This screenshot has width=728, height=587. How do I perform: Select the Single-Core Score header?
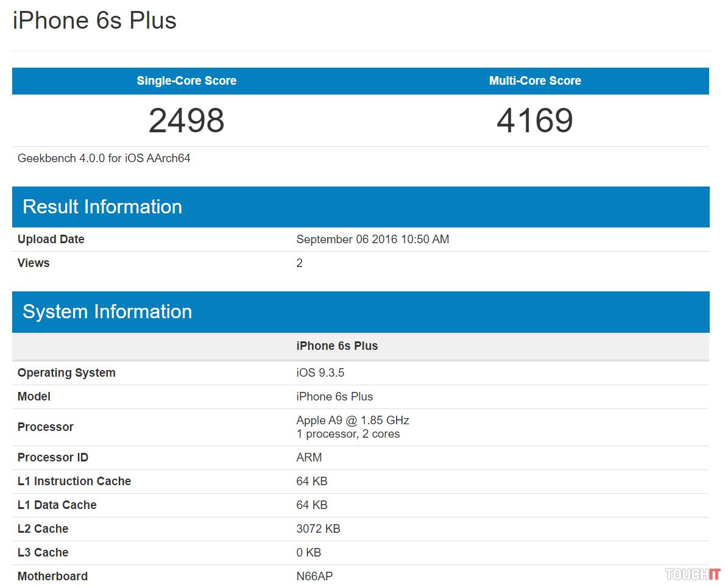coord(186,81)
